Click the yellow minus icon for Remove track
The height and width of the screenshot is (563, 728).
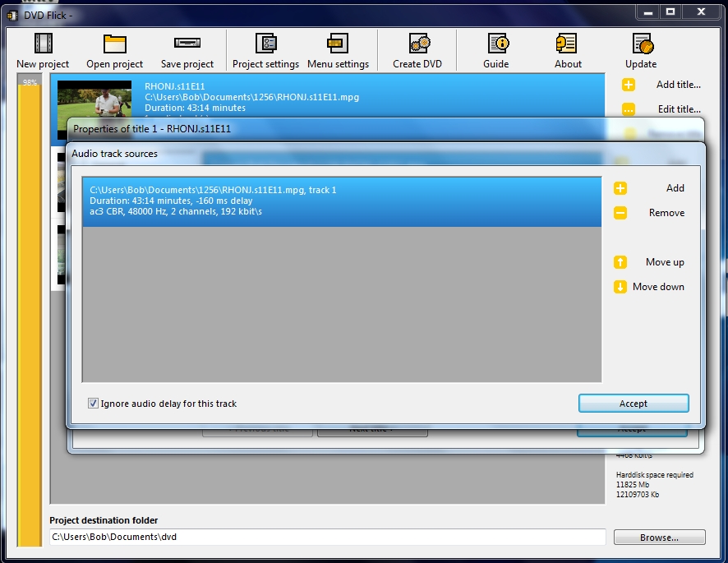click(620, 213)
